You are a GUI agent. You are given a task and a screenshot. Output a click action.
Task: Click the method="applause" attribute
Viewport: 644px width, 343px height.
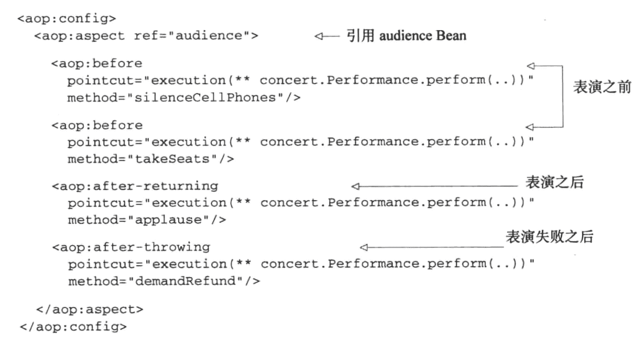(x=147, y=220)
